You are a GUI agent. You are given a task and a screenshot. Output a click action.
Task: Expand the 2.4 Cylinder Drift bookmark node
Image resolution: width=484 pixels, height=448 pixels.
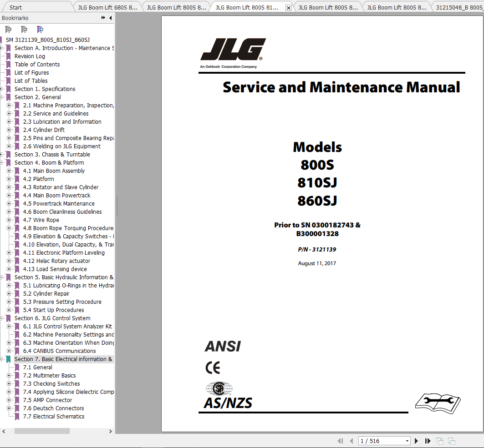(x=9, y=130)
